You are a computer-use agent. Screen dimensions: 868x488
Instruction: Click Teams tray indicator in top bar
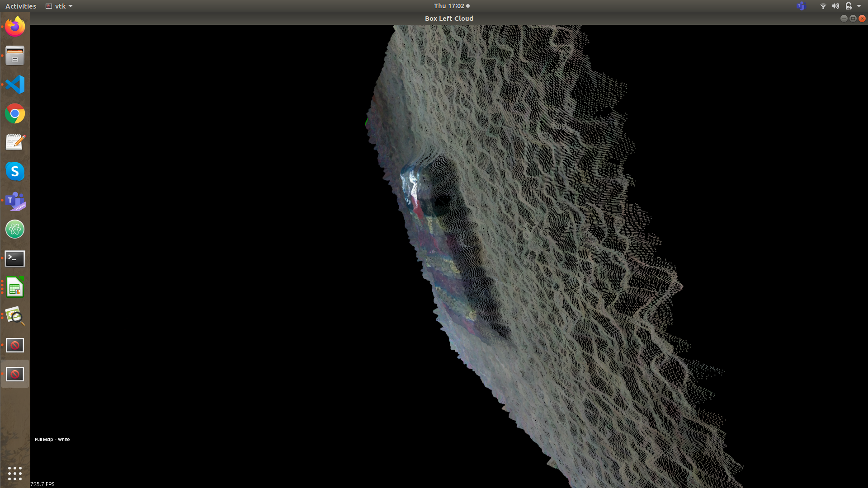tap(801, 6)
